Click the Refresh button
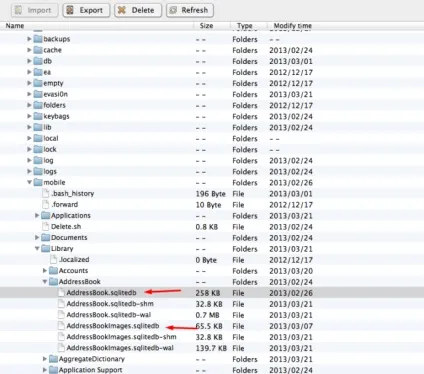 190,10
